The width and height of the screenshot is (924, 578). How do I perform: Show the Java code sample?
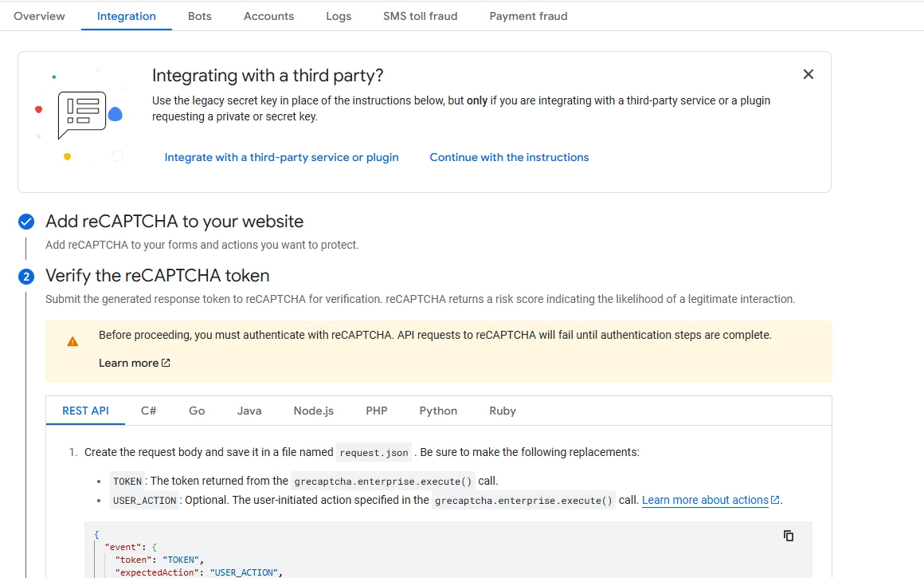249,411
